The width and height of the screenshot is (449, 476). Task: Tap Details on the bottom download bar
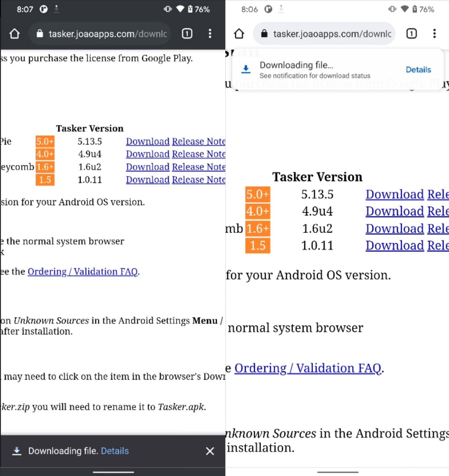pyautogui.click(x=114, y=451)
